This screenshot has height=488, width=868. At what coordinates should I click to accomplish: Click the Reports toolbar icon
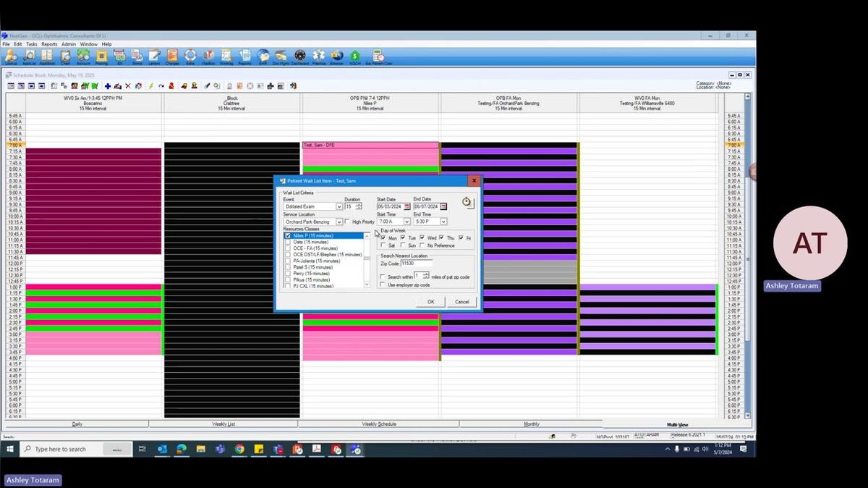point(244,56)
